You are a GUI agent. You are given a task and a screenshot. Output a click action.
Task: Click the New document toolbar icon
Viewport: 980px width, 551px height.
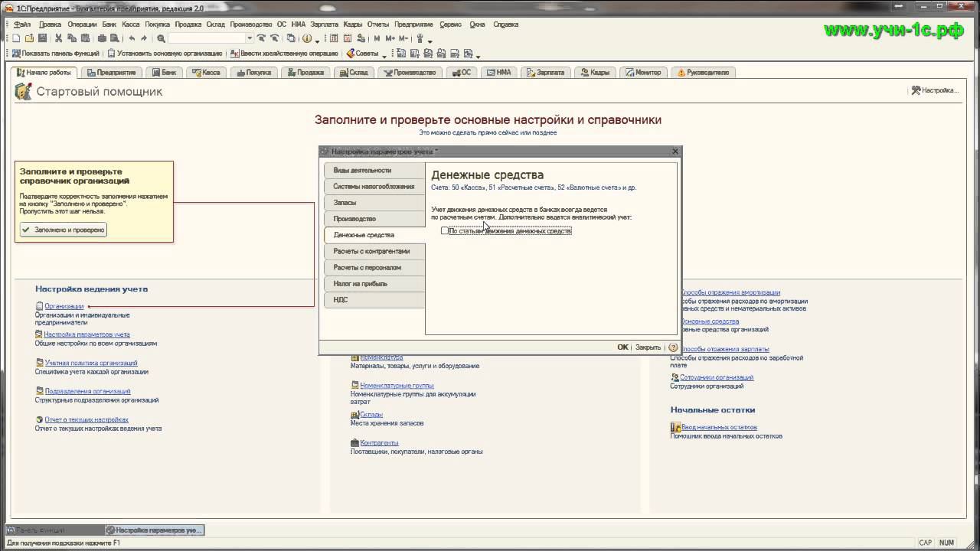click(x=16, y=38)
